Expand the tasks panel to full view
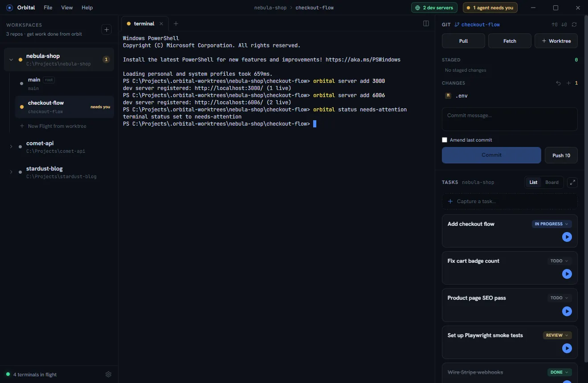Screen dimensions: 588x383 pyautogui.click(x=572, y=182)
